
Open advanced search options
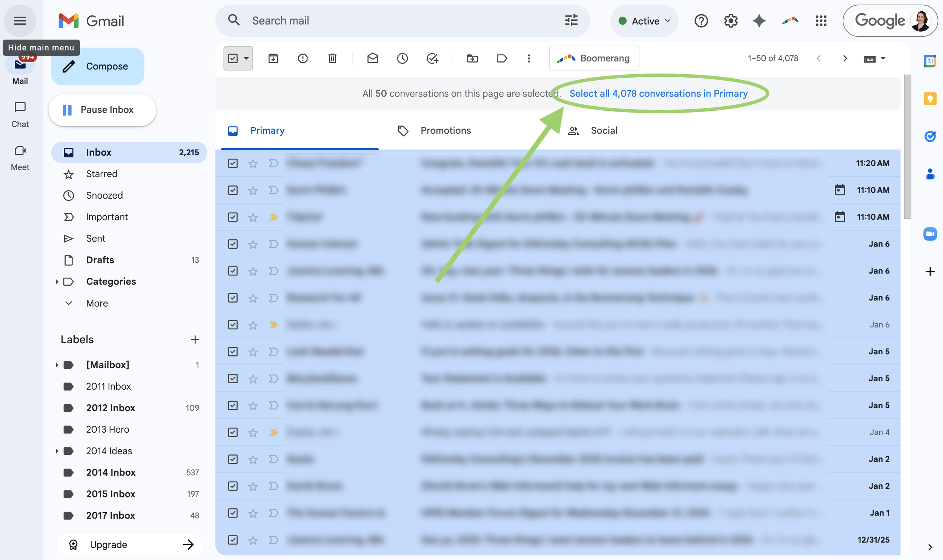click(x=571, y=20)
